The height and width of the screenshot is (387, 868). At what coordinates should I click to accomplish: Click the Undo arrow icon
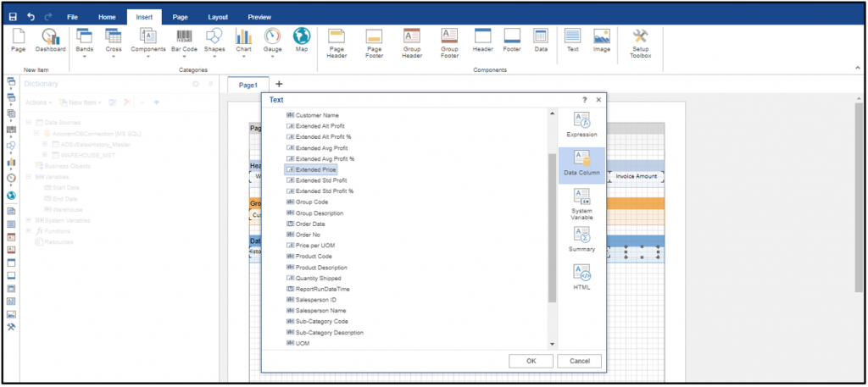31,17
